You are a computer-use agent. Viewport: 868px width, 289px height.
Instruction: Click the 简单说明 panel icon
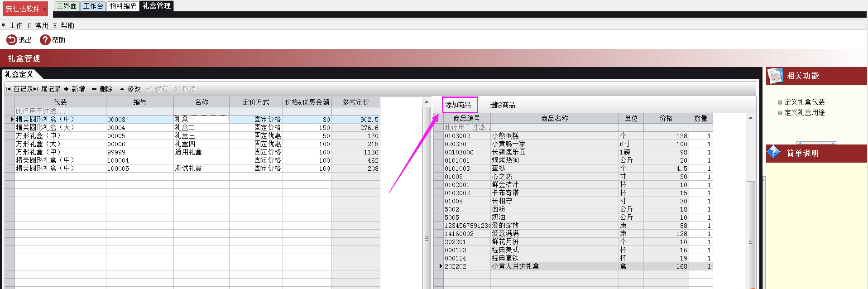(x=774, y=153)
